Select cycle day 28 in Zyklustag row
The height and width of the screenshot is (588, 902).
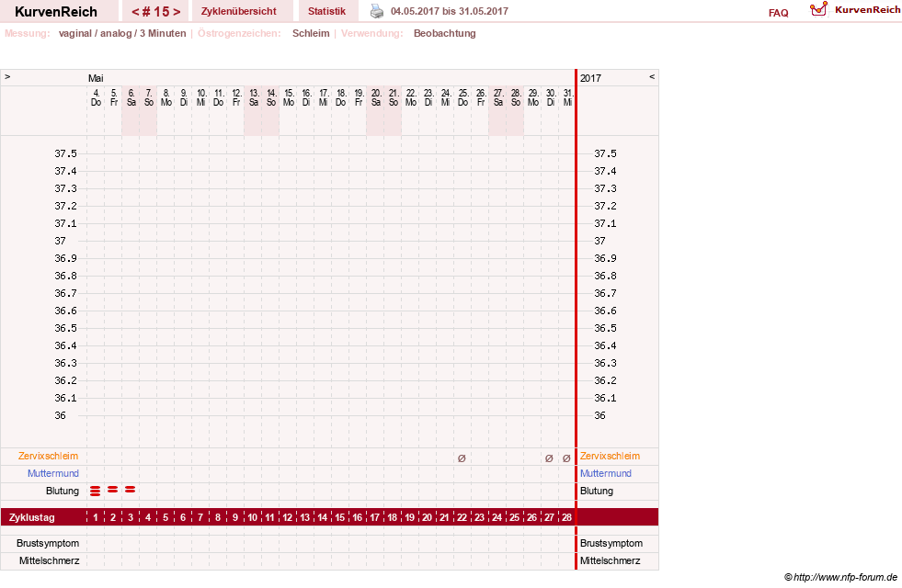[566, 517]
